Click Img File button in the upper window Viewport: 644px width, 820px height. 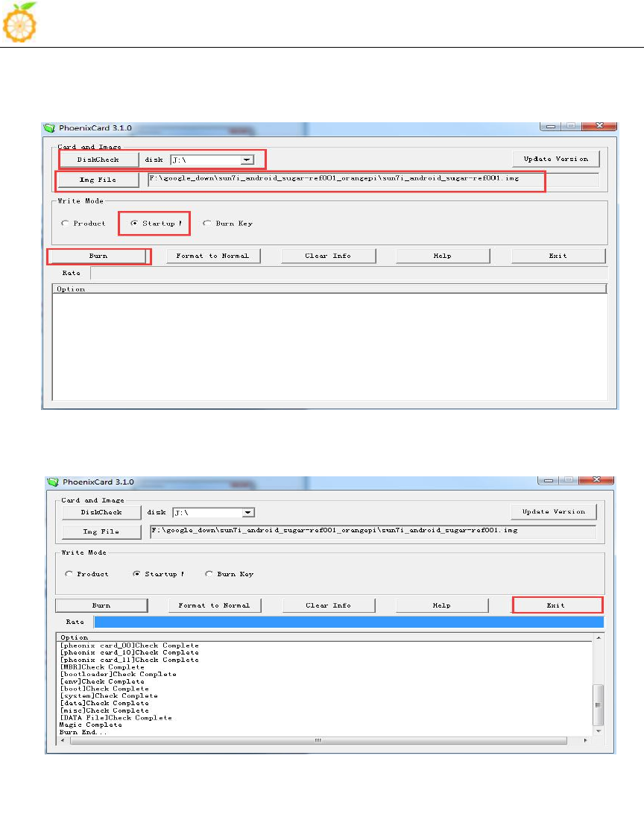coord(98,180)
